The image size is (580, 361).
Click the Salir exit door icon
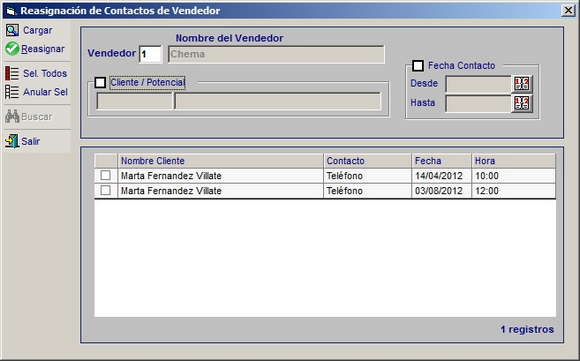[x=12, y=141]
